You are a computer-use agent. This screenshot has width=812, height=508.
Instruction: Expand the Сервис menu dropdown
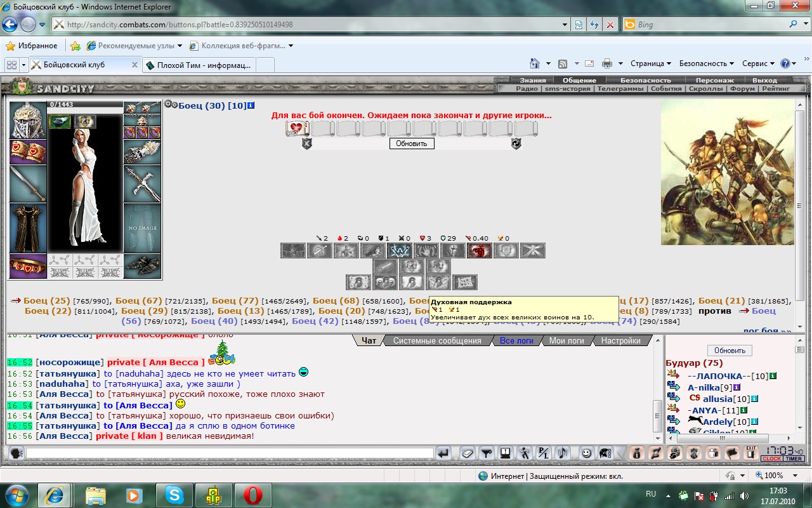758,63
